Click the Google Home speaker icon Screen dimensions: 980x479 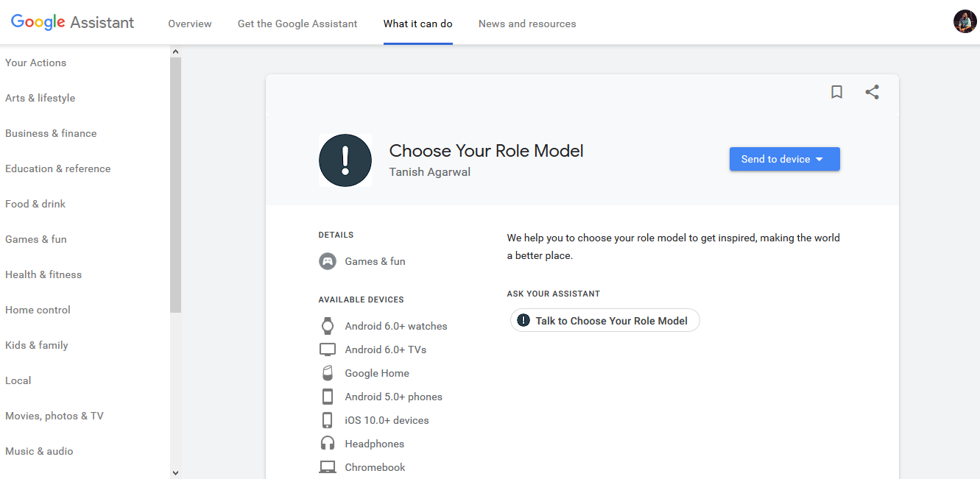tap(328, 373)
